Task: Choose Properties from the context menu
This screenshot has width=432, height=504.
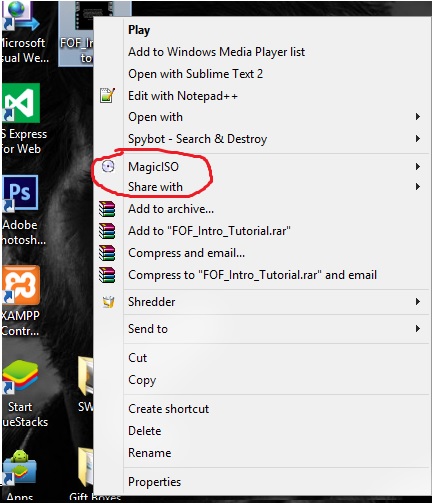Action: point(155,482)
